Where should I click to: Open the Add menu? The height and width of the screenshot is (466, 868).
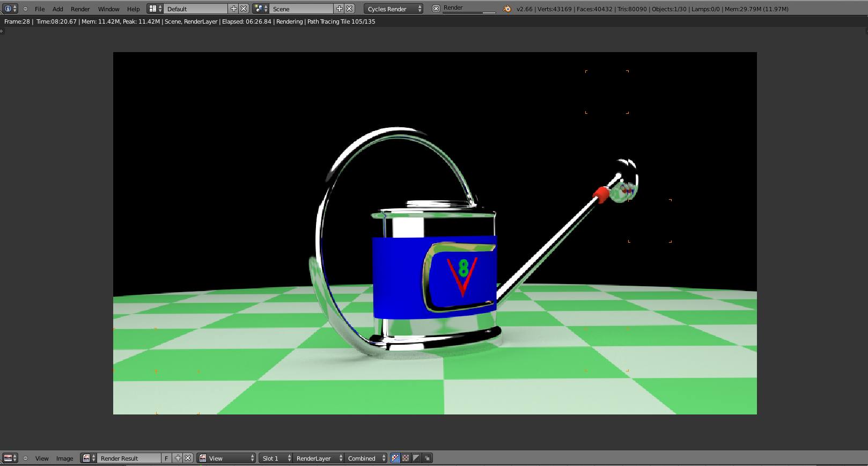point(58,9)
